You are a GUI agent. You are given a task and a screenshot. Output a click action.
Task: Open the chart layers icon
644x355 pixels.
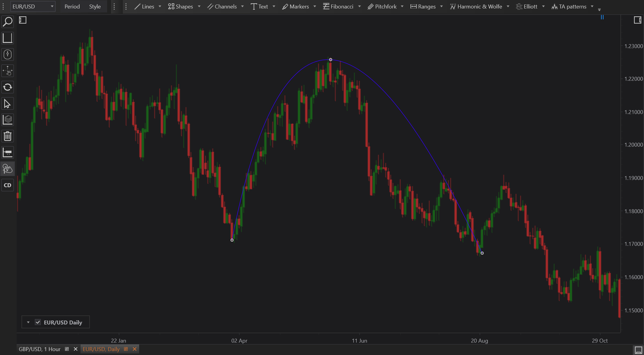(x=8, y=120)
